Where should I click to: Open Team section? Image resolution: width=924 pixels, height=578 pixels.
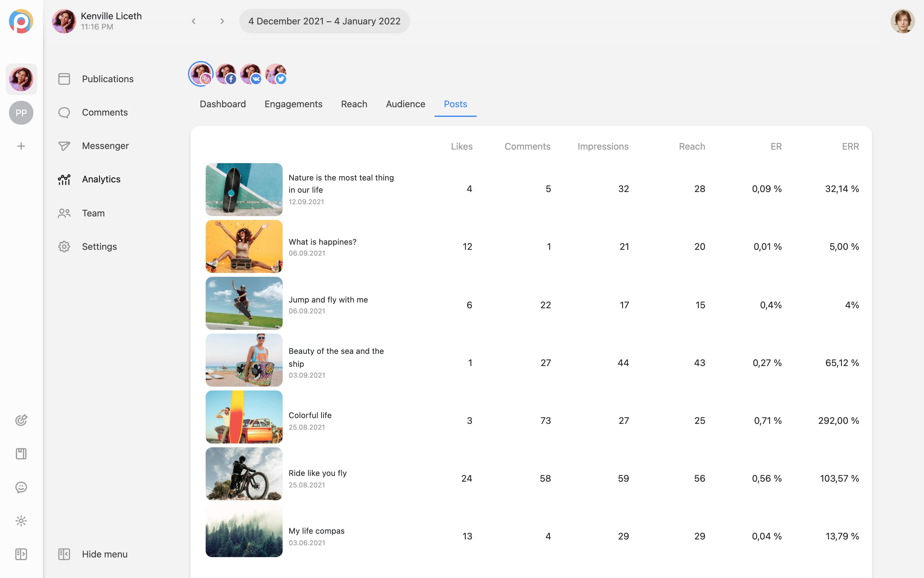pos(93,213)
